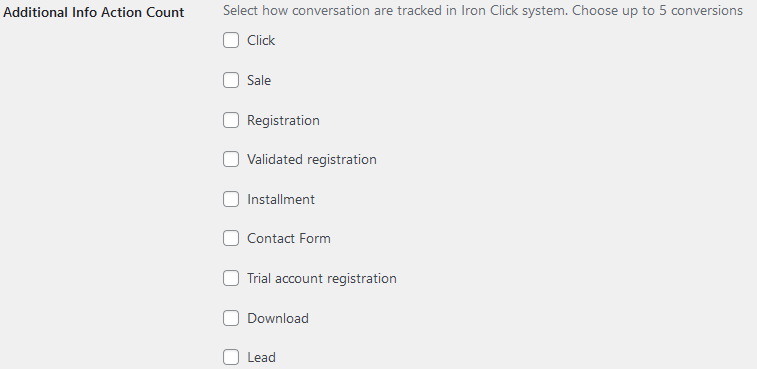This screenshot has width=757, height=369.
Task: Click the 'Trial account registration' label text
Action: (322, 279)
